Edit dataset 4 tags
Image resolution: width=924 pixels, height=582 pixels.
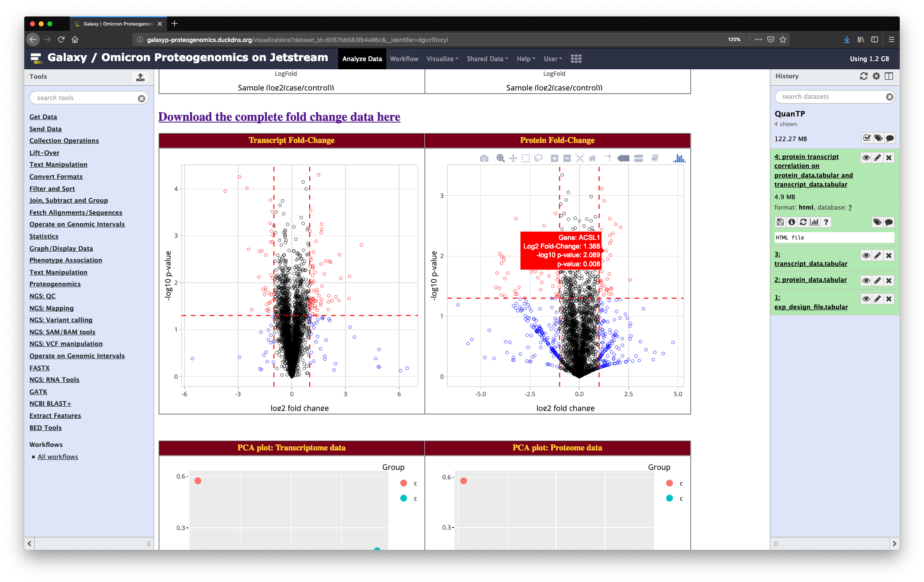pos(877,222)
